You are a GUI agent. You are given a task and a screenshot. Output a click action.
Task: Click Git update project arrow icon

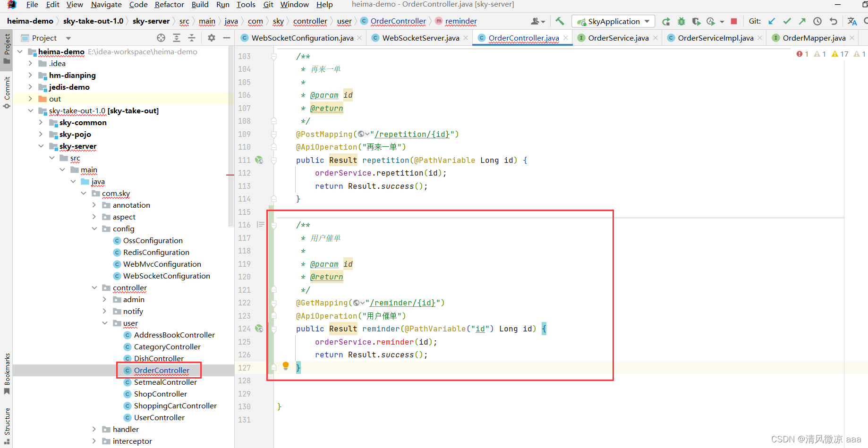pos(772,21)
